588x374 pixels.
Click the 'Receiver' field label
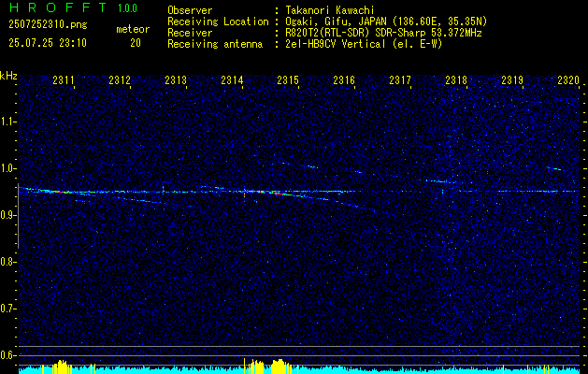coord(190,33)
